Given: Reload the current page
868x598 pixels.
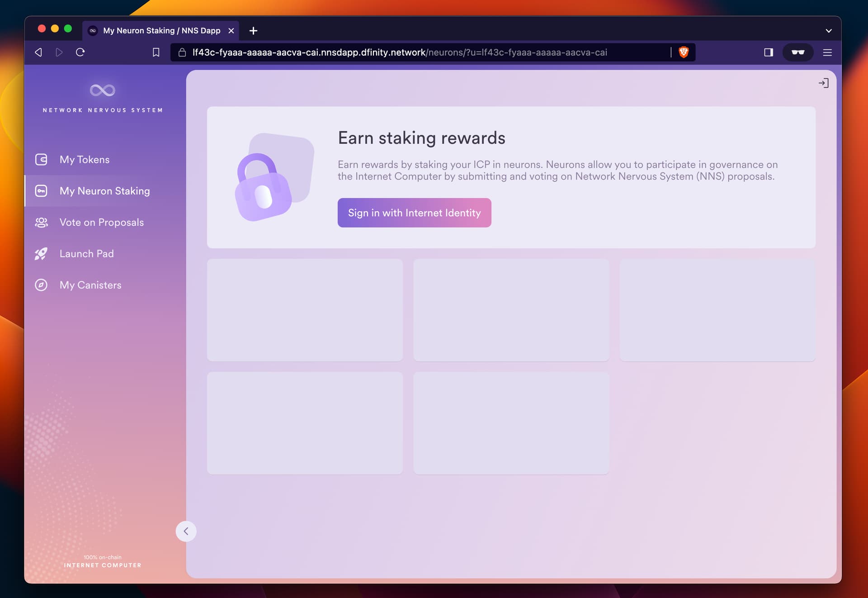Looking at the screenshot, I should point(80,52).
